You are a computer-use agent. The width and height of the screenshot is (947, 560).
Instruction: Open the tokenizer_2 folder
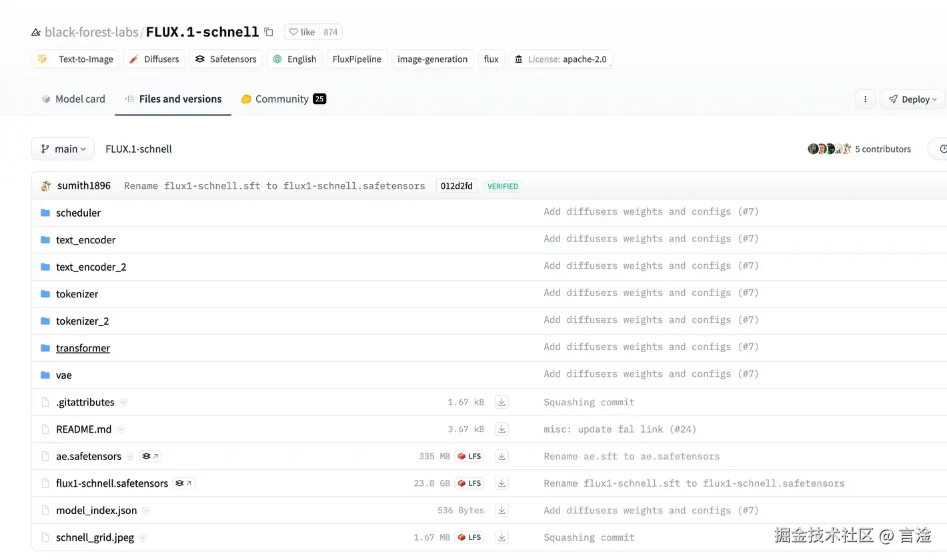point(83,321)
